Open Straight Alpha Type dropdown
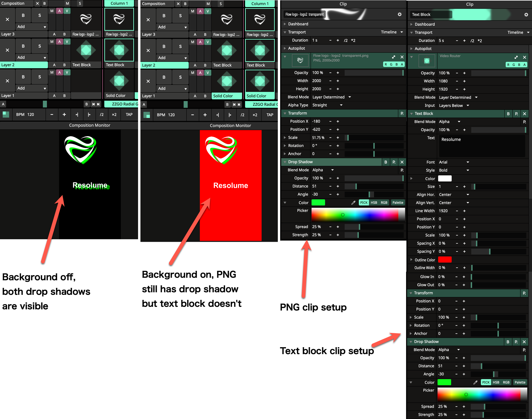The image size is (532, 419). tap(327, 105)
